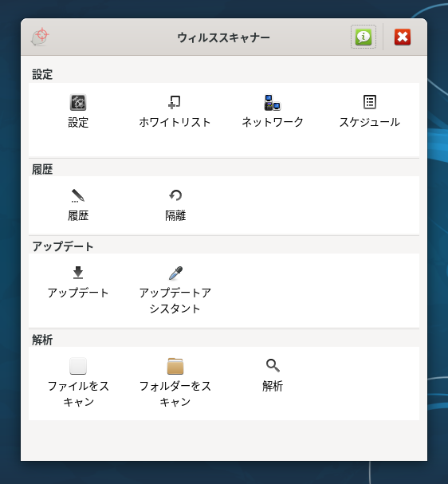Select the ファイルをスキャン blank file icon

coord(78,366)
